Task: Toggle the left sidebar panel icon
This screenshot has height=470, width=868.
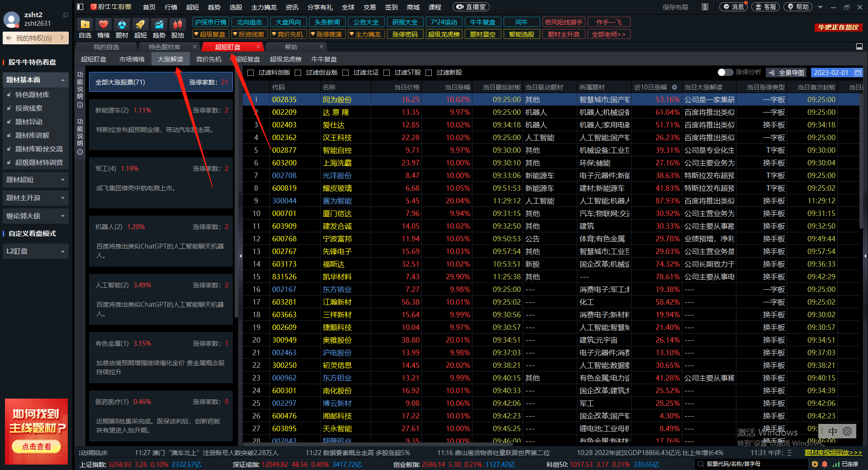Action: click(80, 7)
